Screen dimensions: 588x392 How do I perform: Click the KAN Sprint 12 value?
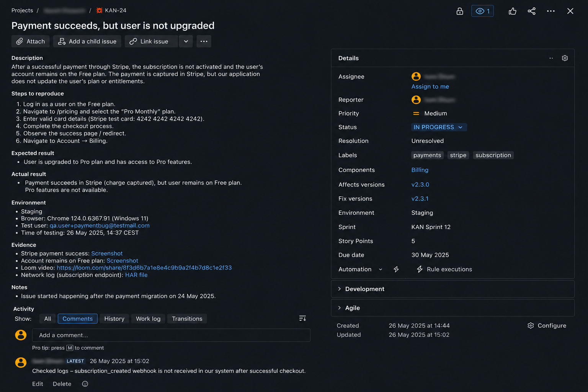click(x=431, y=227)
